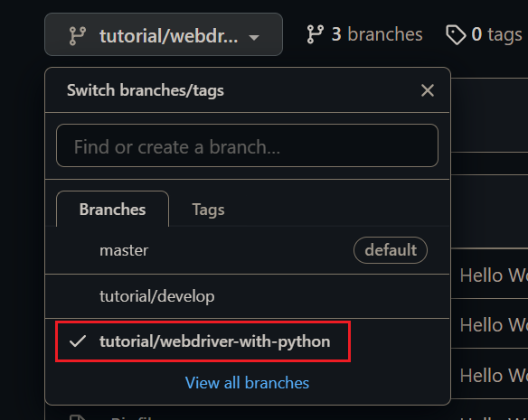Click the branch icon beside 3 branches
Screen dimensions: 528x420
coord(315,34)
